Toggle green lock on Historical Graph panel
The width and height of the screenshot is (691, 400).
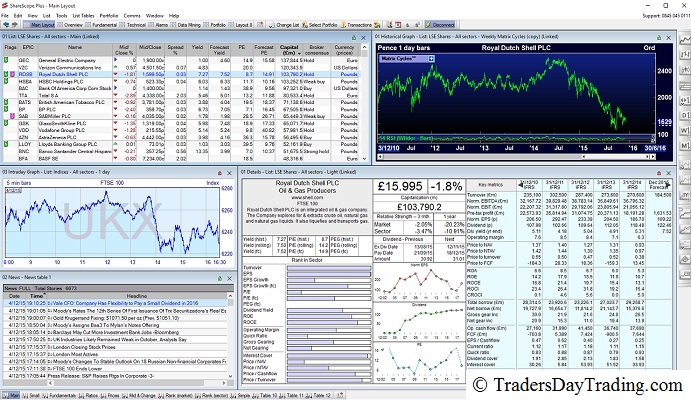pos(659,37)
